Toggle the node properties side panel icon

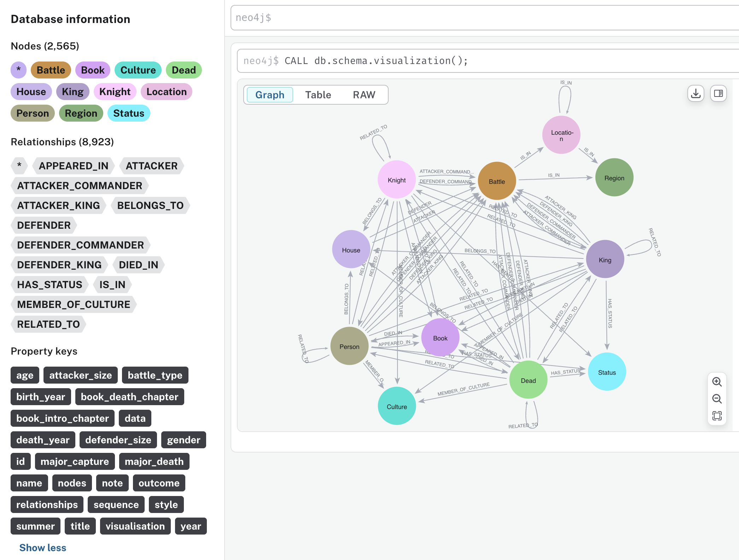point(718,93)
